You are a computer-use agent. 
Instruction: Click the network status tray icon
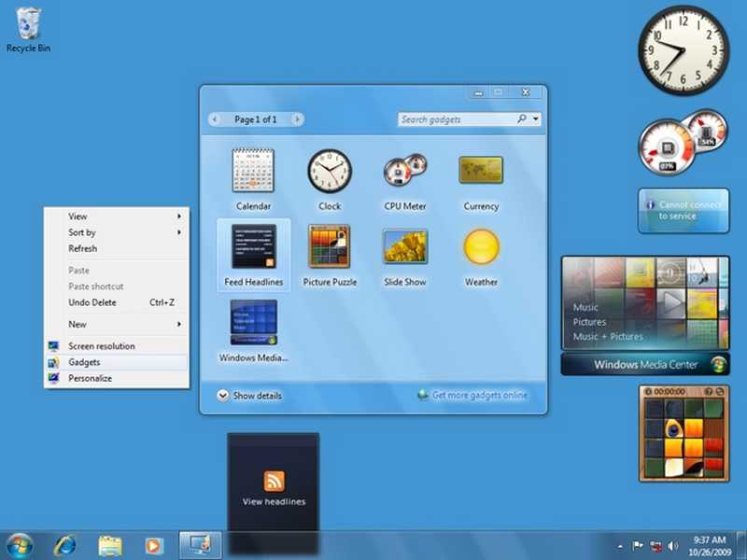click(656, 546)
